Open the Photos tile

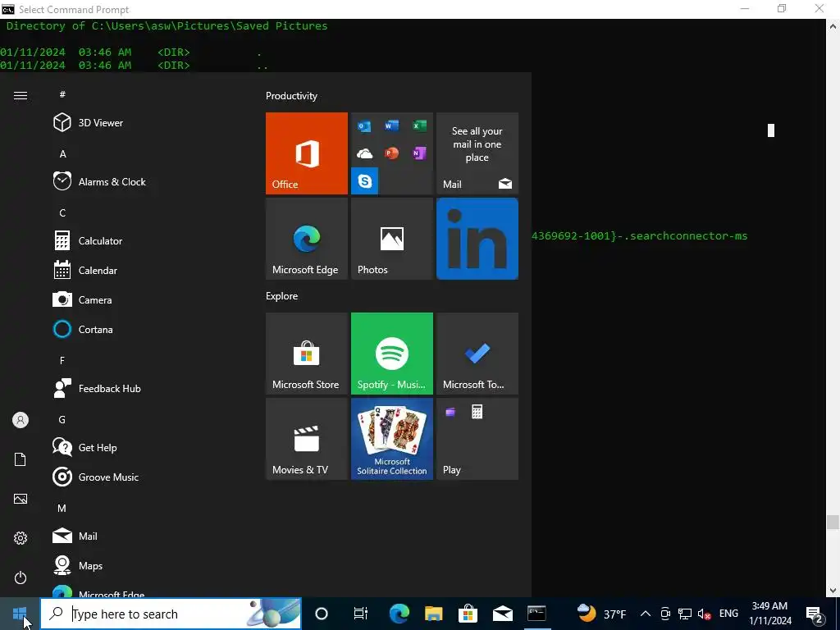point(392,239)
